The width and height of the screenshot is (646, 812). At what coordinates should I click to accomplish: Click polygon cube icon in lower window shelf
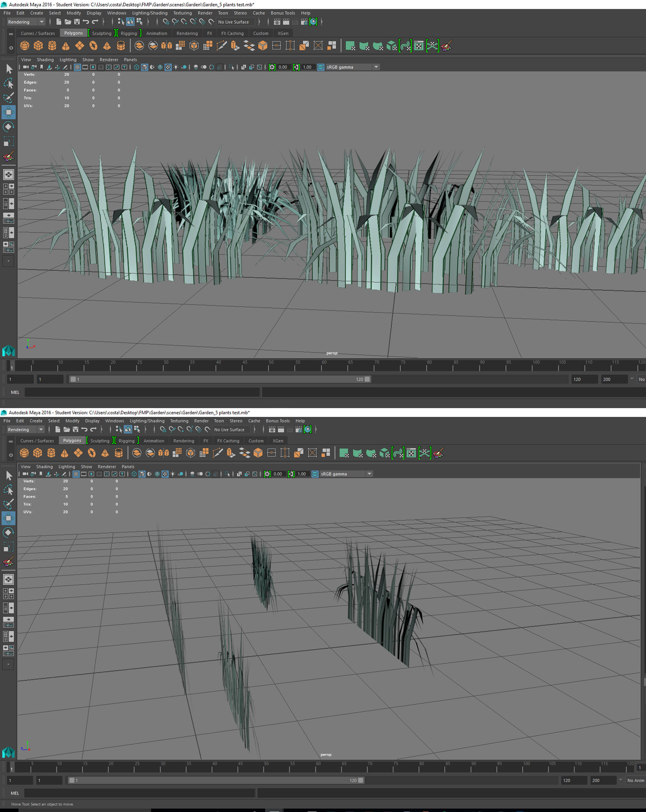pos(38,453)
